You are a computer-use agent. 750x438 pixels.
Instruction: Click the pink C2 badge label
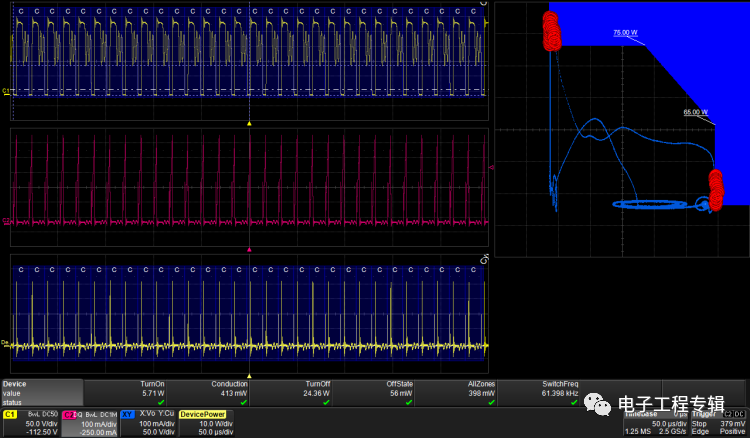pos(69,415)
